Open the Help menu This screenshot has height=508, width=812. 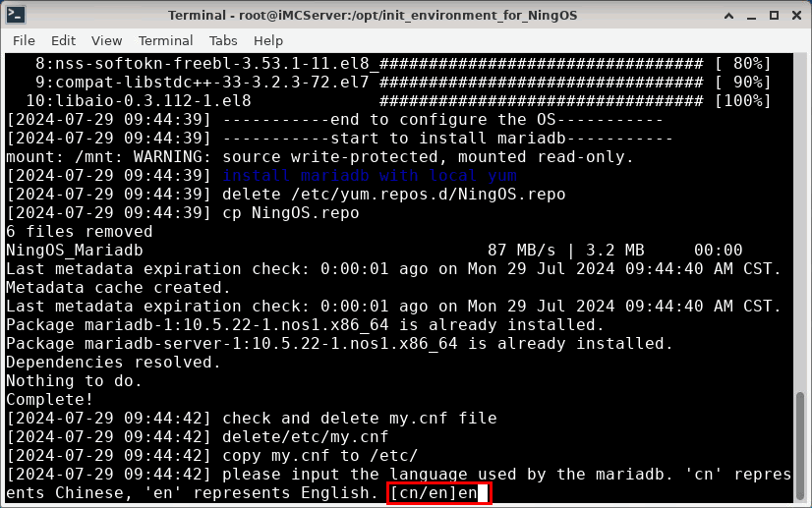(x=268, y=40)
